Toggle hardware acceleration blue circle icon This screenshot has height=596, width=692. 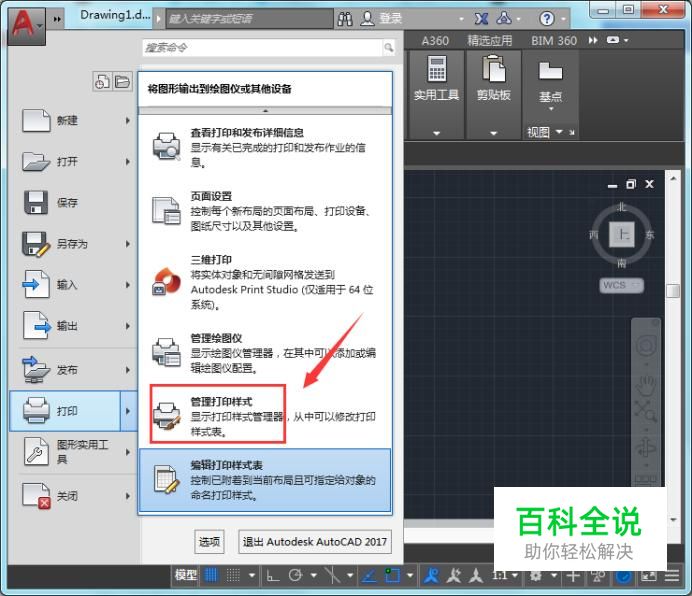(623, 576)
